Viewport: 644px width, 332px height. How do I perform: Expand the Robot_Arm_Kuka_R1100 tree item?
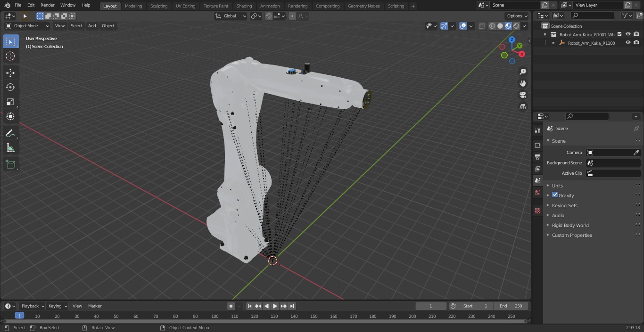click(x=553, y=43)
